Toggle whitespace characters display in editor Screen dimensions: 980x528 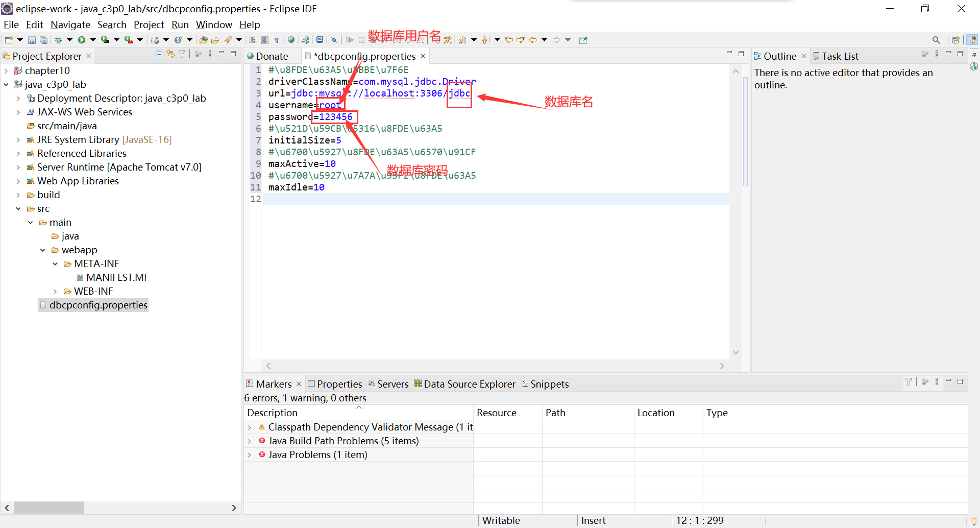point(277,39)
